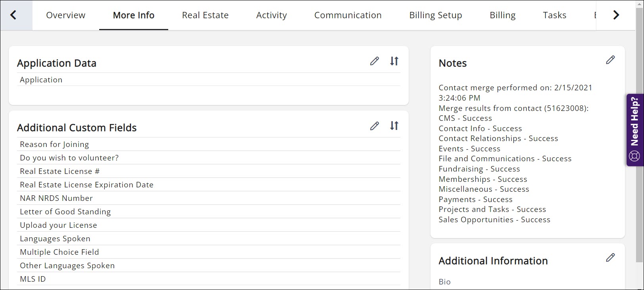Open the Tasks tab

[554, 15]
